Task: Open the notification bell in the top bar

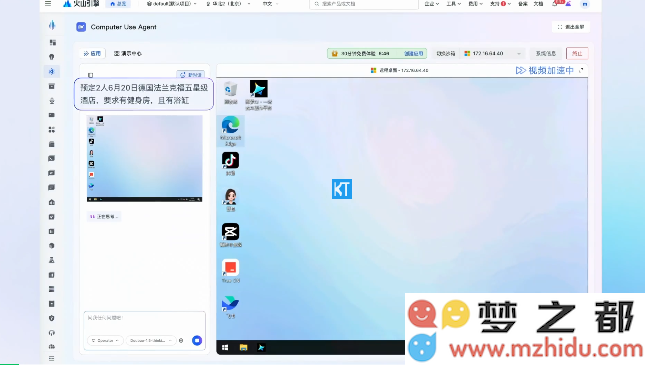Action: 555,4
